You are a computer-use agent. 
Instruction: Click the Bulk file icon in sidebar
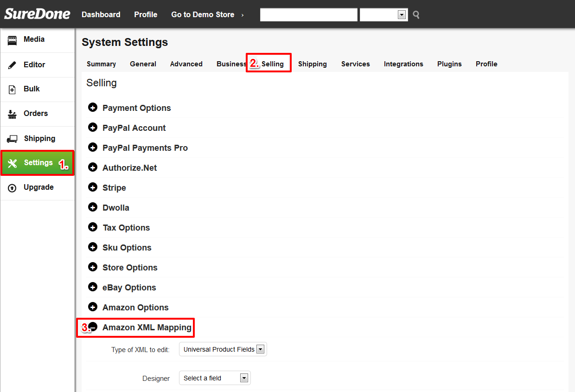click(x=12, y=90)
